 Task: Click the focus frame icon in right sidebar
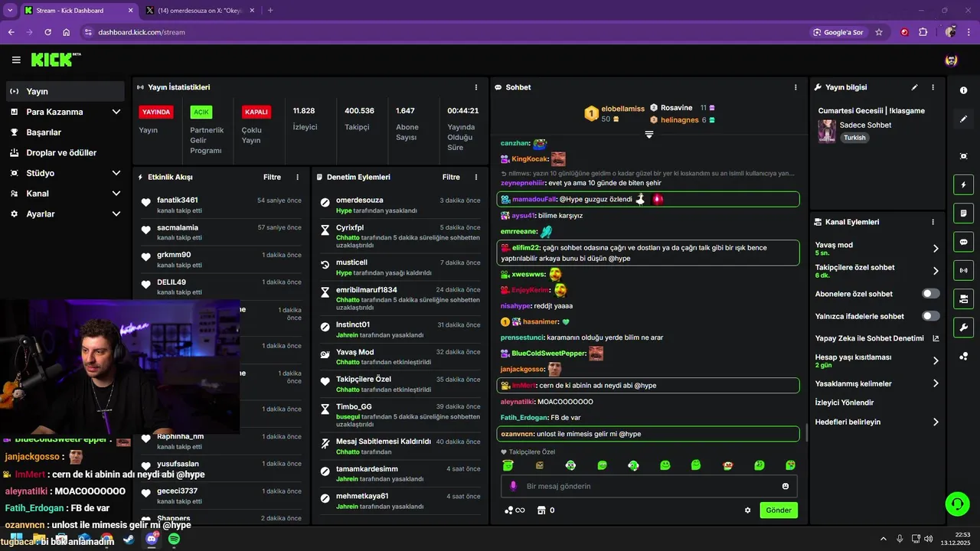(963, 156)
